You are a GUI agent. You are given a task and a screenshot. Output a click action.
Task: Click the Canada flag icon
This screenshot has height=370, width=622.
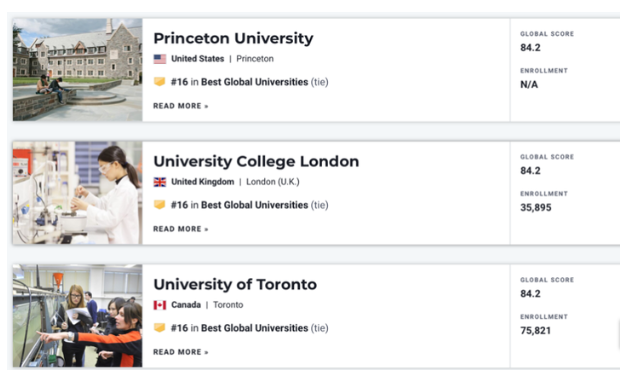click(x=160, y=305)
